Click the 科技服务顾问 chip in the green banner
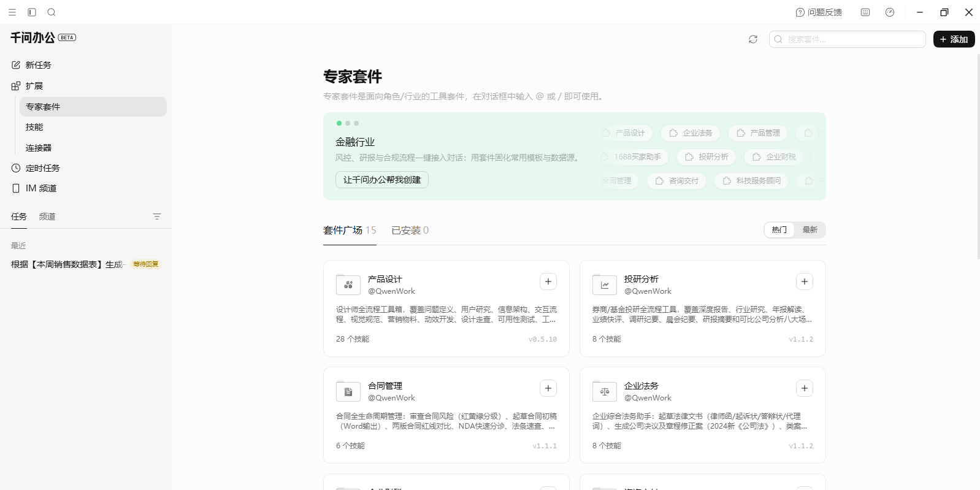This screenshot has width=980, height=490. pos(752,181)
